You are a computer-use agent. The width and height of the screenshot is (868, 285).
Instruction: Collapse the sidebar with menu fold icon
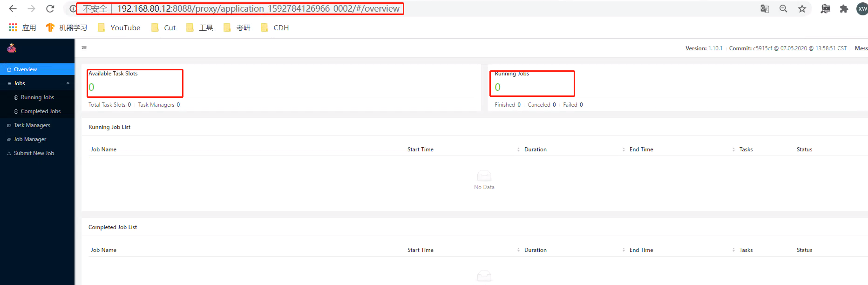[84, 48]
